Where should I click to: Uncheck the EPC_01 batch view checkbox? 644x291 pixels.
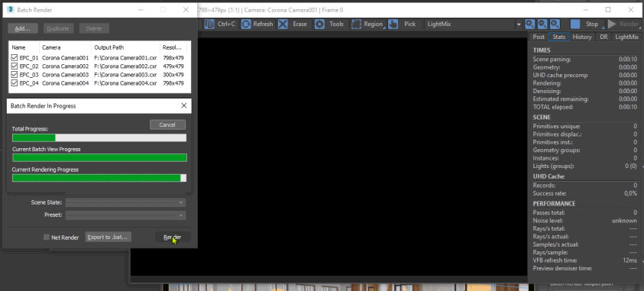point(15,58)
